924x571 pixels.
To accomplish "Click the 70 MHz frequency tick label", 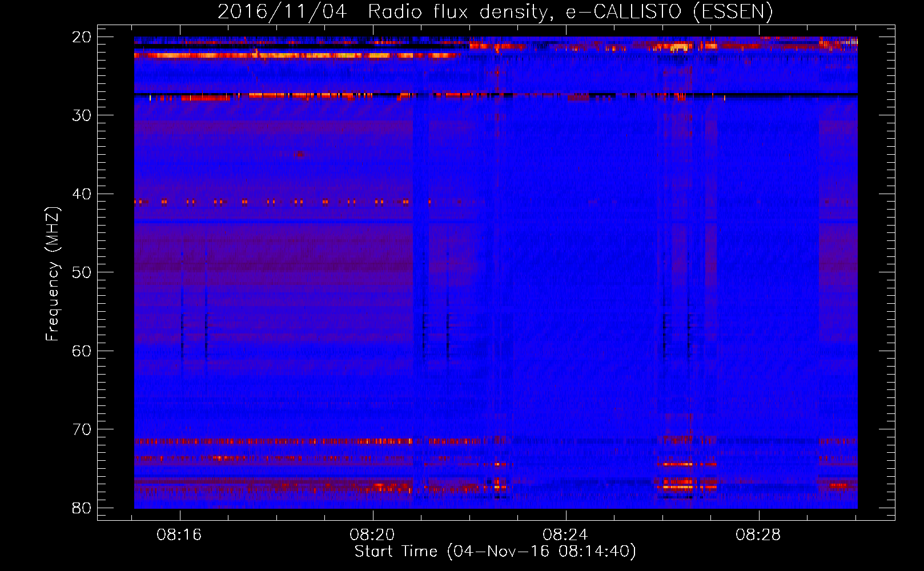I will point(82,429).
